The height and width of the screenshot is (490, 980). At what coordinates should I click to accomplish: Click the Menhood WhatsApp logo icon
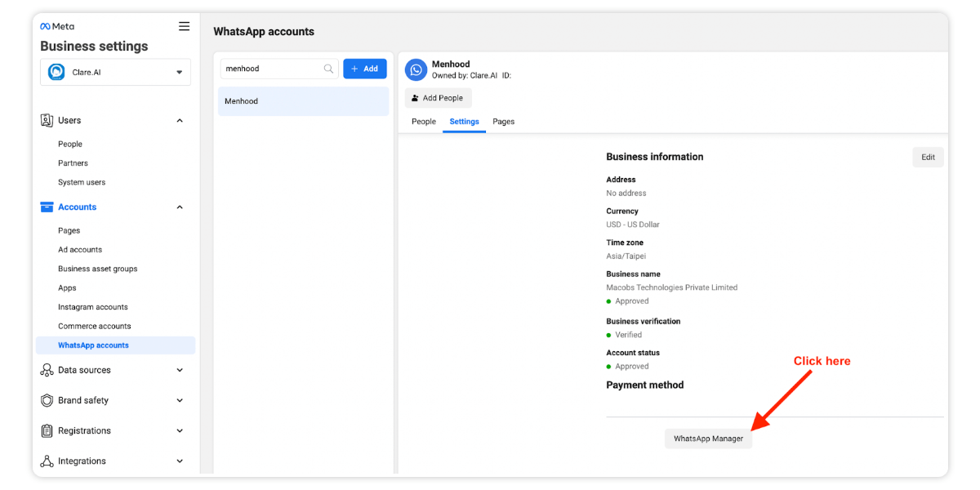tap(416, 70)
